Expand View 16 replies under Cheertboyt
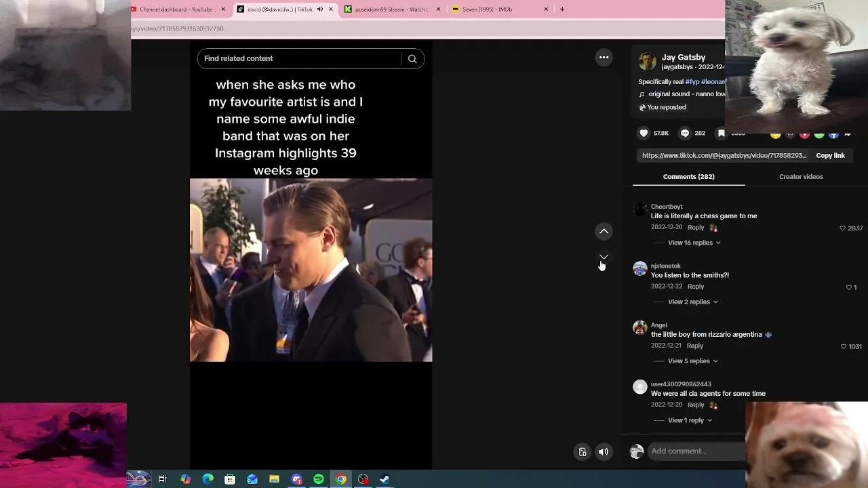This screenshot has height=488, width=868. (694, 243)
